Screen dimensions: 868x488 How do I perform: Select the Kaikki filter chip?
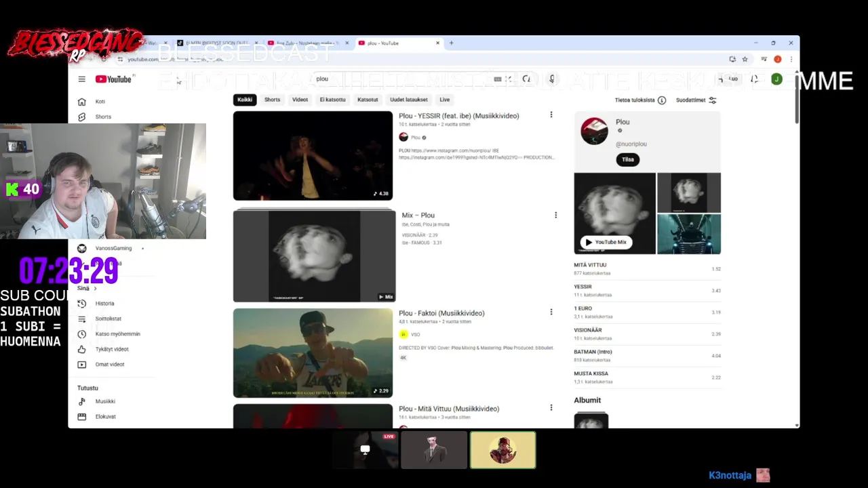tap(245, 100)
